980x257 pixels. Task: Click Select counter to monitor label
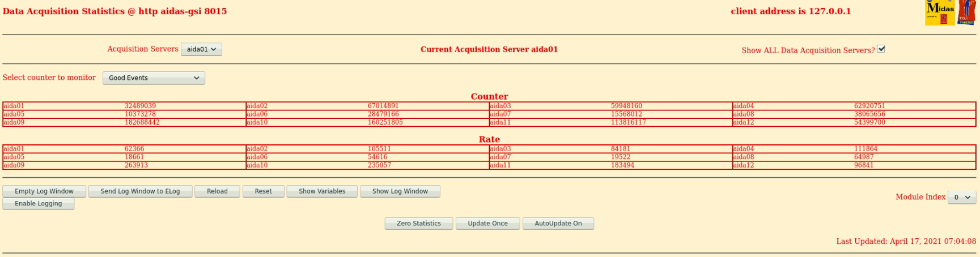tap(49, 78)
